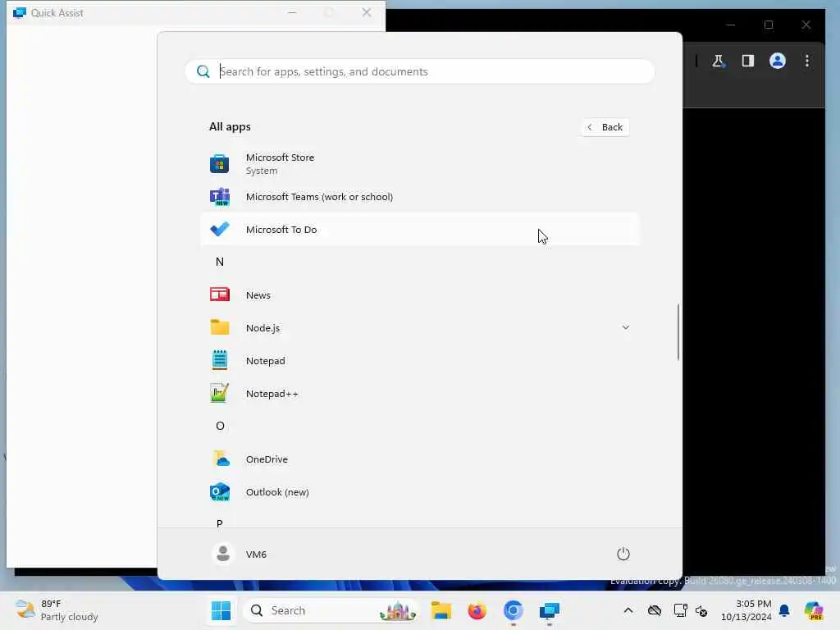This screenshot has width=840, height=630.
Task: Click the network display tray icon
Action: pos(680,610)
